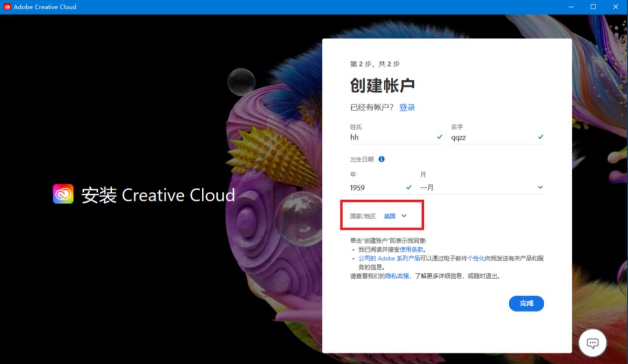Click the 登录 sign-in link
628x364 pixels.
pos(407,108)
